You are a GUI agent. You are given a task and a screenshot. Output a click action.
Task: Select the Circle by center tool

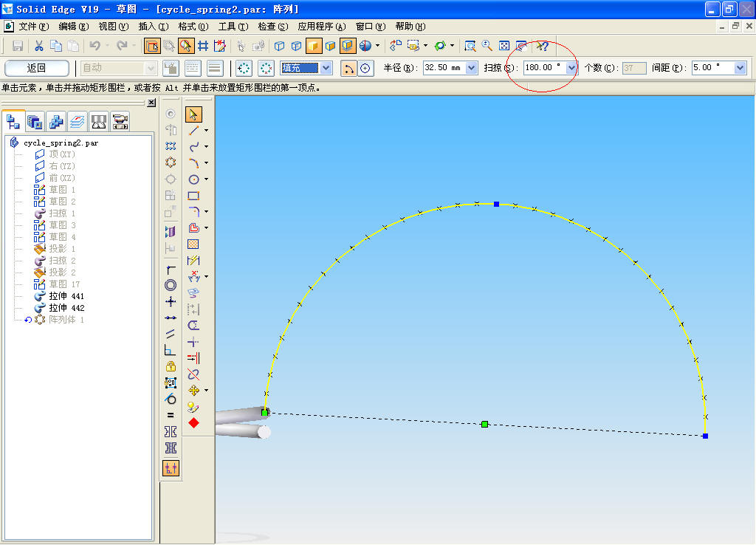coord(193,179)
